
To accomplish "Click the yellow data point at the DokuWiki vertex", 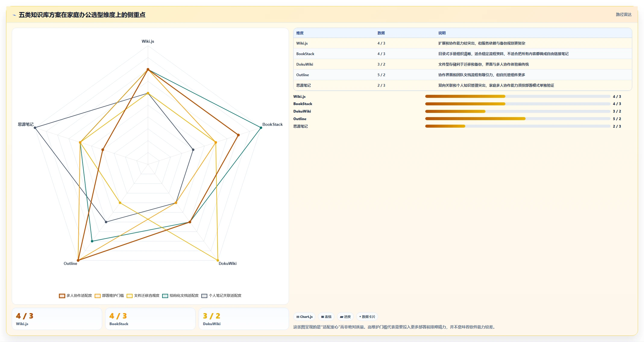I will 218,260.
